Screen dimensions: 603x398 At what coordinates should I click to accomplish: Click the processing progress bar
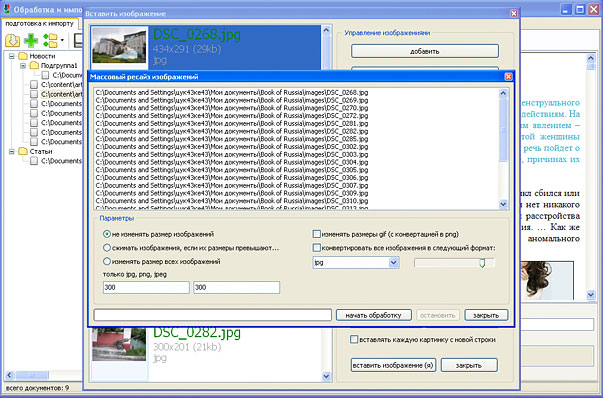[x=213, y=315]
